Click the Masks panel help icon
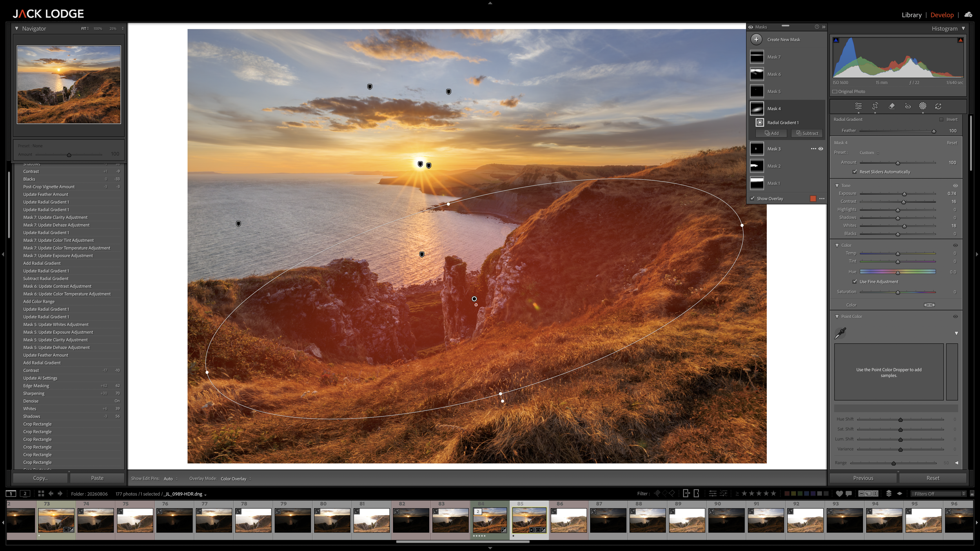980x551 pixels. [817, 27]
